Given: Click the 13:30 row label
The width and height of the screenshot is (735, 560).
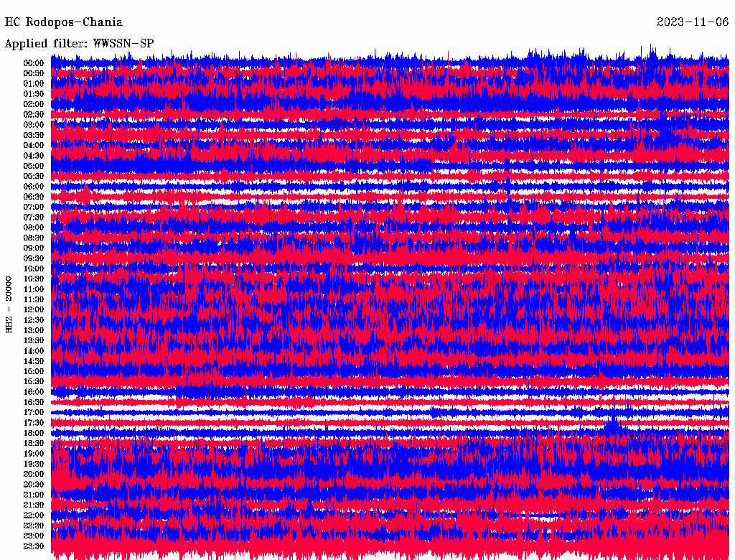Looking at the screenshot, I should pyautogui.click(x=33, y=340).
